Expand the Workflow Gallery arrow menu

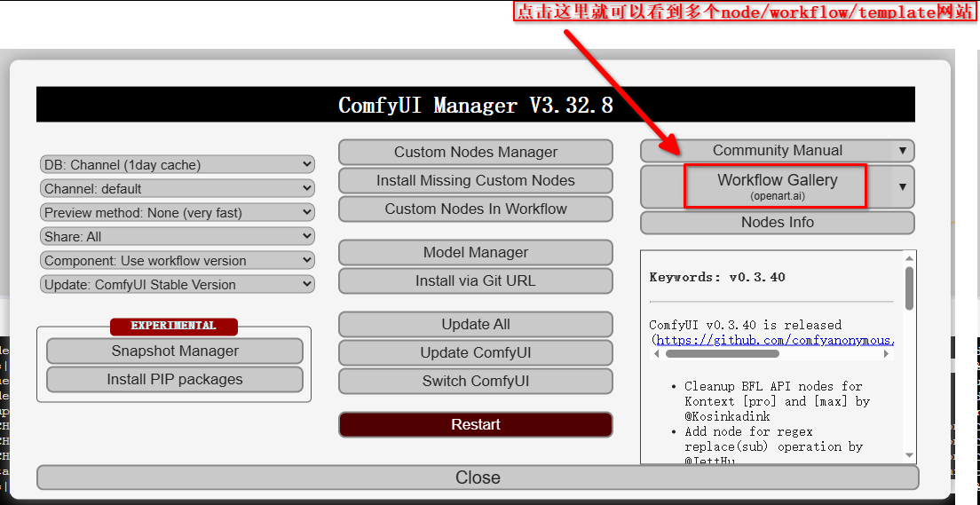(903, 186)
